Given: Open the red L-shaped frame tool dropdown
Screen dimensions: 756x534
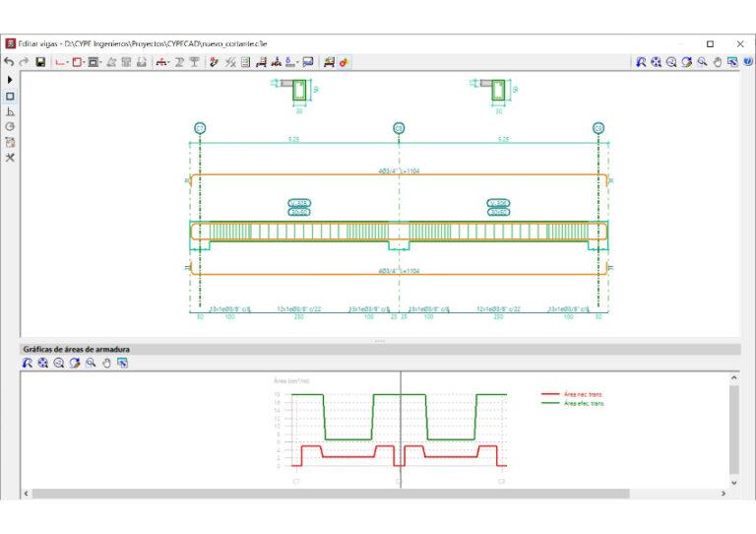Looking at the screenshot, I should pos(61,62).
